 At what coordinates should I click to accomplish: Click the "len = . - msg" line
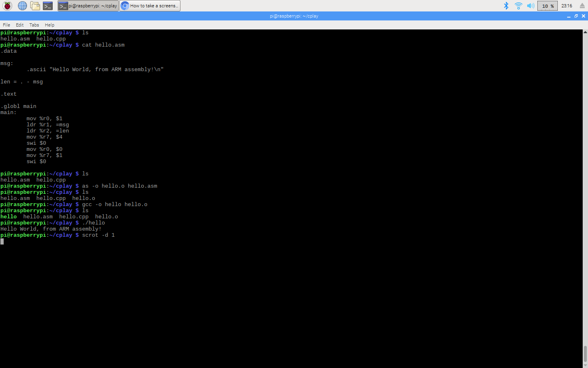pos(22,82)
